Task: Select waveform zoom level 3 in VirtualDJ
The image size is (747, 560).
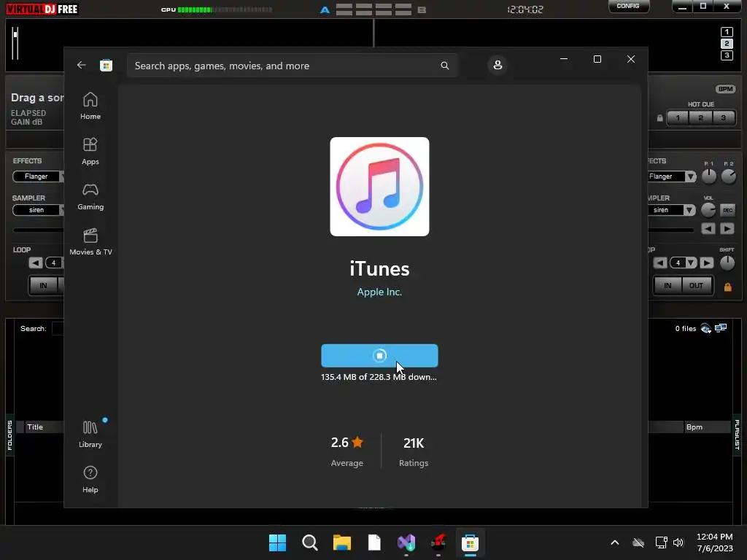Action: pyautogui.click(x=727, y=55)
